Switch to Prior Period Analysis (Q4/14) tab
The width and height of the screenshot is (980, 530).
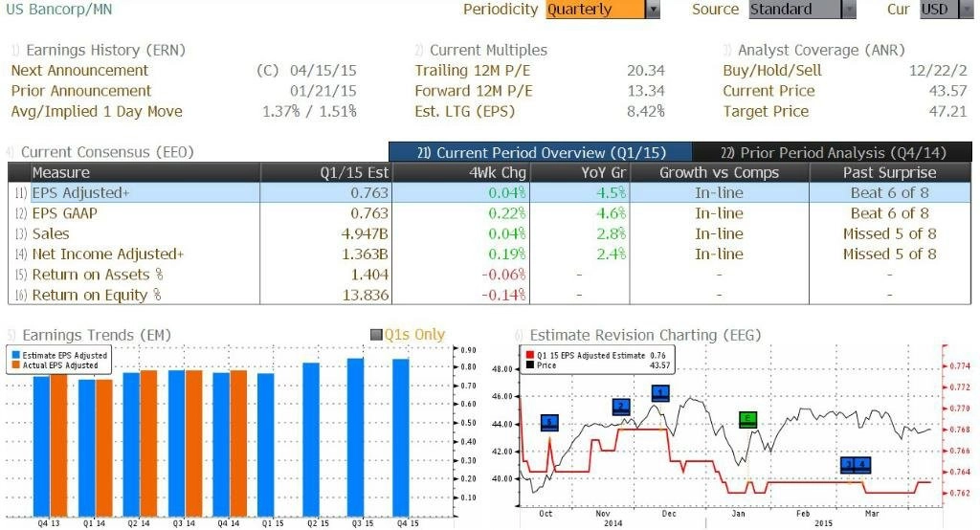833,152
